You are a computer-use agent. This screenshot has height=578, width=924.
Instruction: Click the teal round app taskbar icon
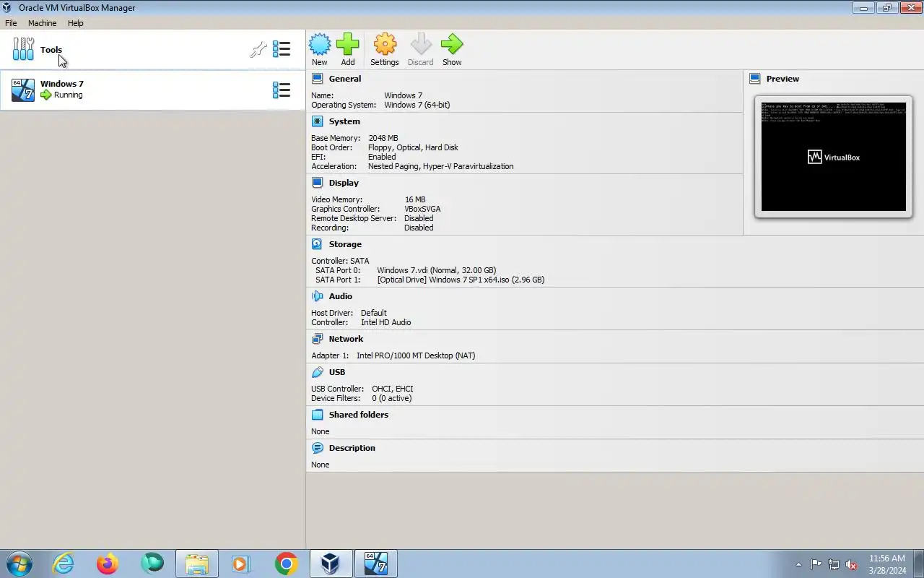(x=152, y=564)
